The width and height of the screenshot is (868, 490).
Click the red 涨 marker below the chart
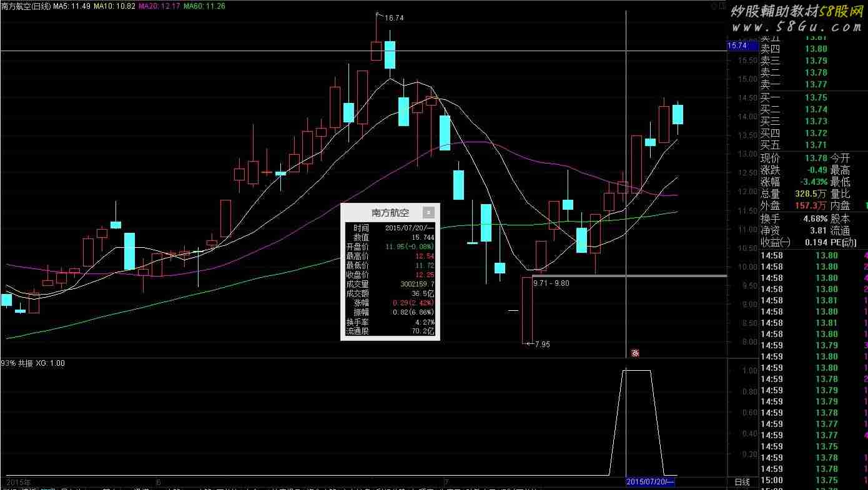click(x=635, y=353)
